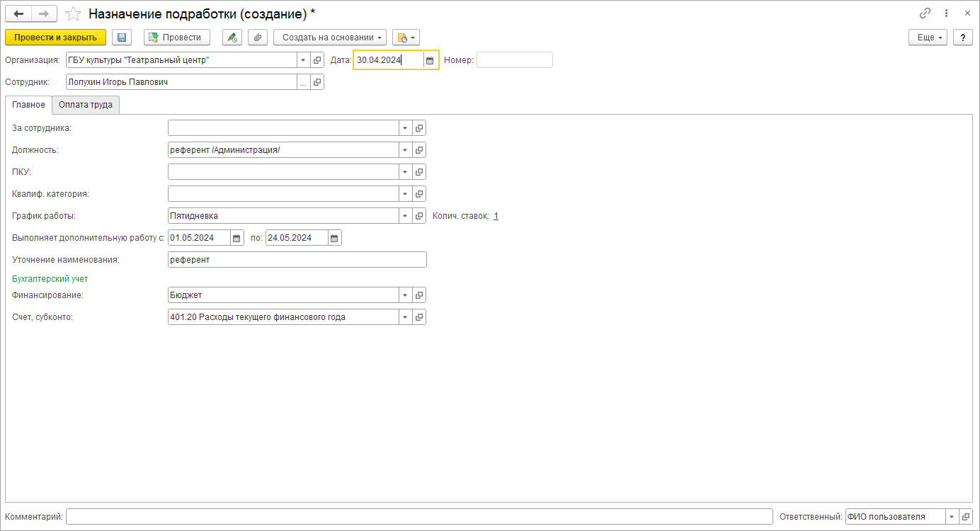Open the Квалиф. категория item card icon

tap(419, 194)
